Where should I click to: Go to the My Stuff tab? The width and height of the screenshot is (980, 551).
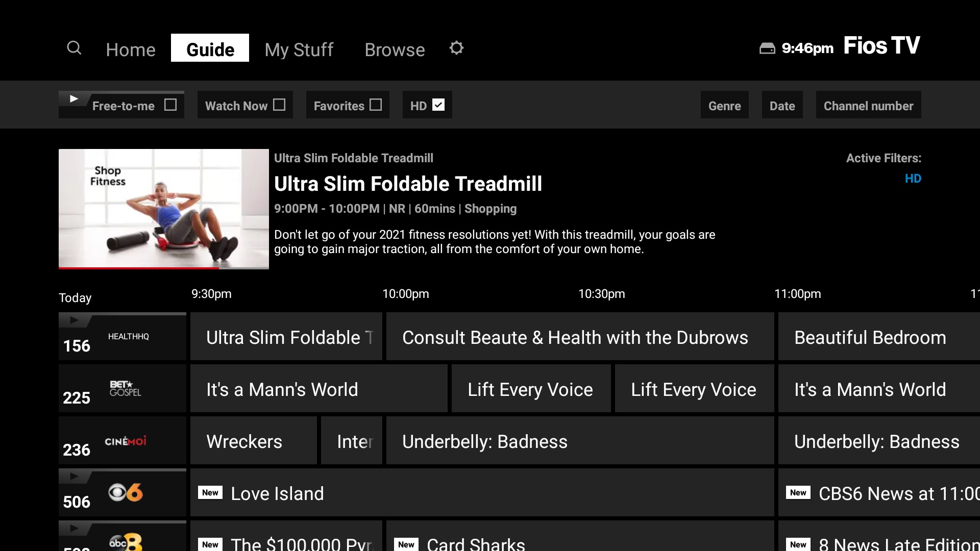tap(299, 49)
